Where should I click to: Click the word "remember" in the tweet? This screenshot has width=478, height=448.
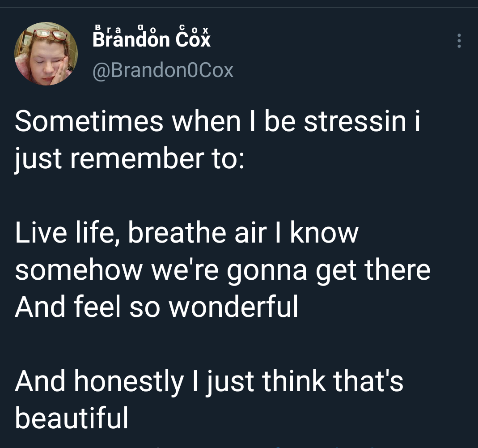135,159
